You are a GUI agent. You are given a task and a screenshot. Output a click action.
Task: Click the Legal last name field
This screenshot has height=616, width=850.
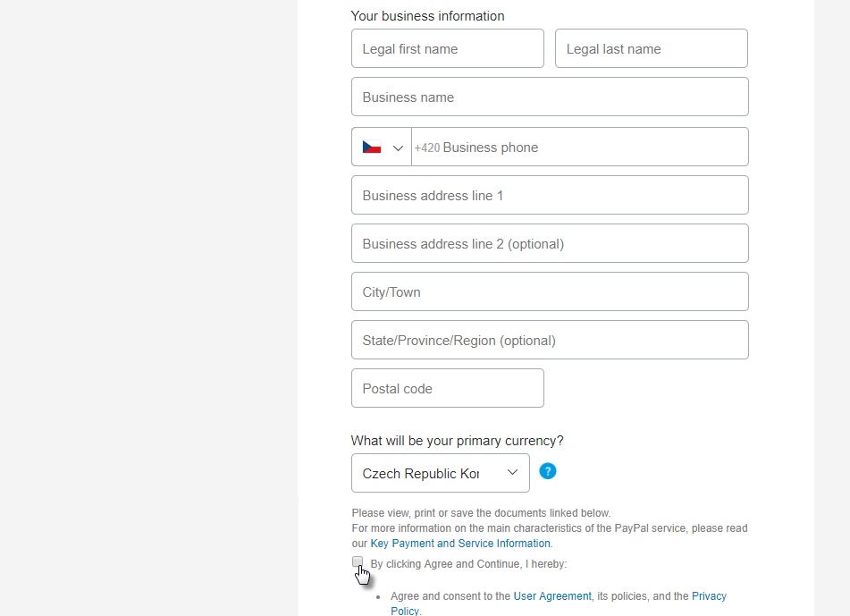coord(651,49)
